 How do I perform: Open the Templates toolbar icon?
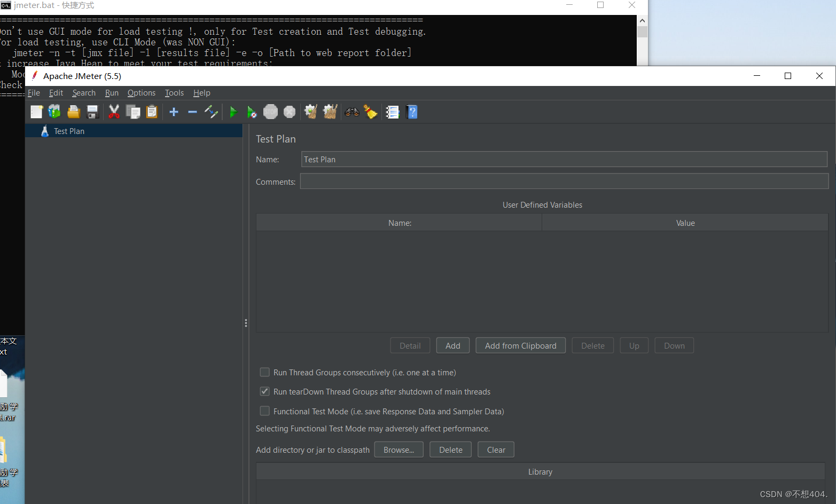[x=55, y=112]
